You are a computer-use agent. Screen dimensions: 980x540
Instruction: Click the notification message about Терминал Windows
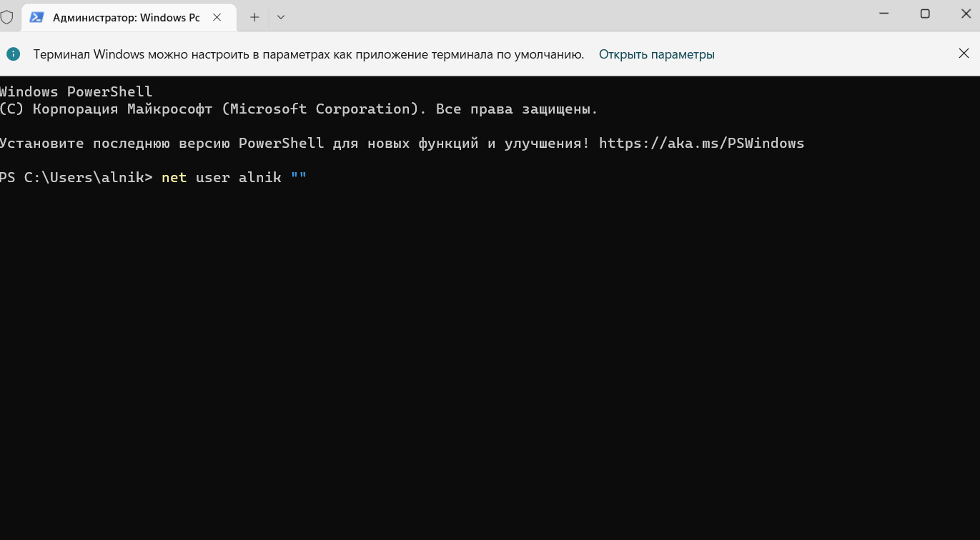[309, 54]
